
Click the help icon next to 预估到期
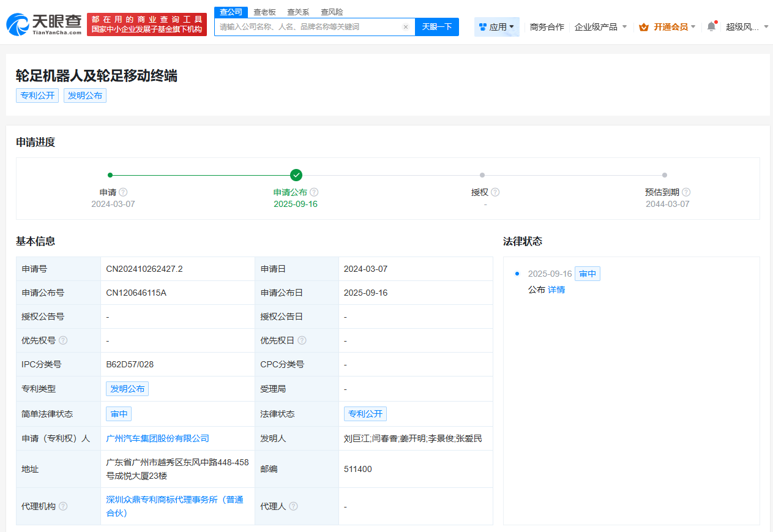686,192
